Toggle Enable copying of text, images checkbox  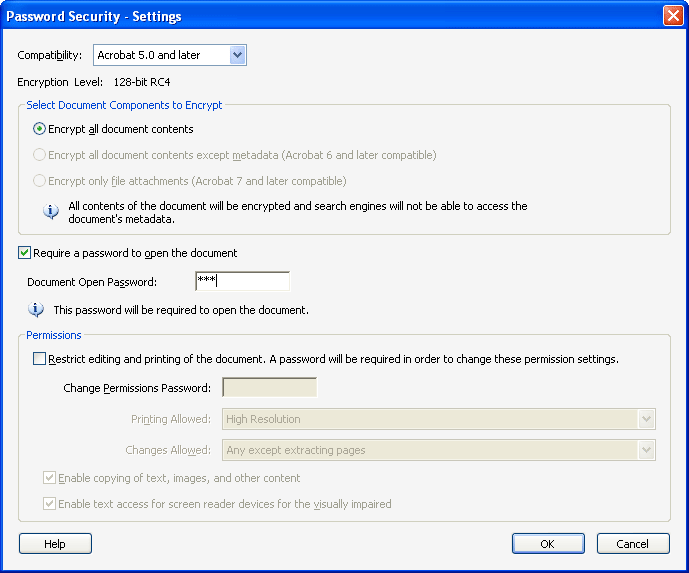tap(50, 478)
